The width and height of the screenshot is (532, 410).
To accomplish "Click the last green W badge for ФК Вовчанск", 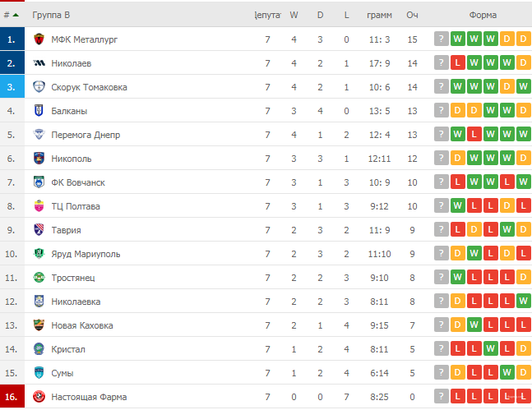I will [x=523, y=182].
